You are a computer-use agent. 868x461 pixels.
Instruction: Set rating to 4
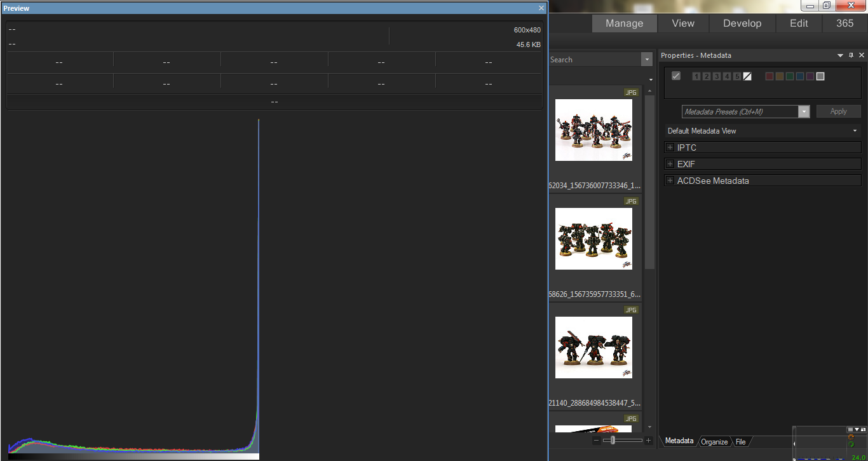click(x=727, y=76)
